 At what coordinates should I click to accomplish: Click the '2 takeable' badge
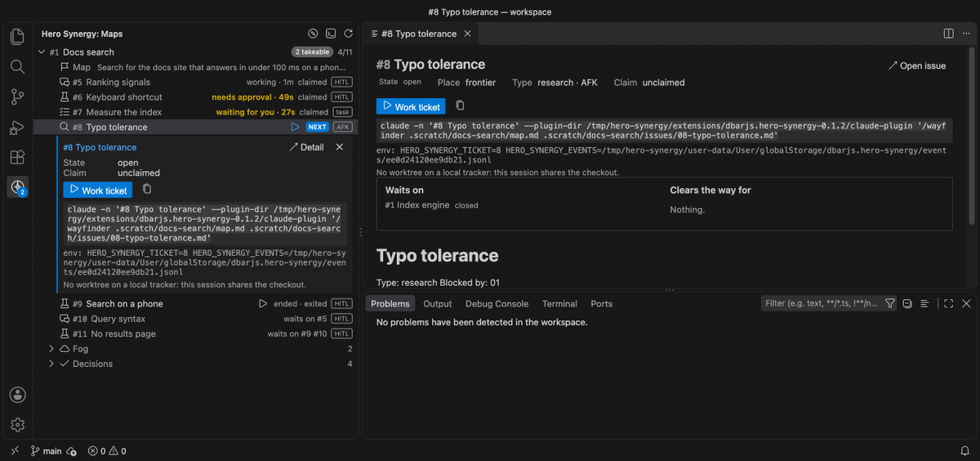313,51
